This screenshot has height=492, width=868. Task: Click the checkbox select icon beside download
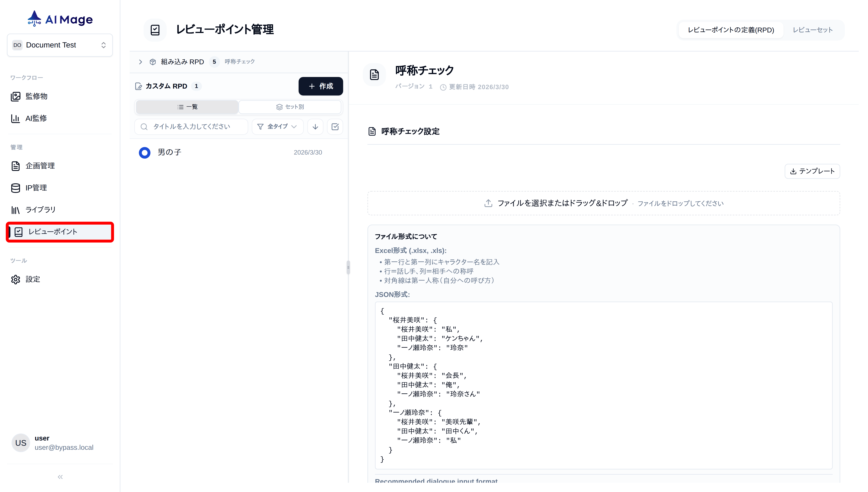335,127
